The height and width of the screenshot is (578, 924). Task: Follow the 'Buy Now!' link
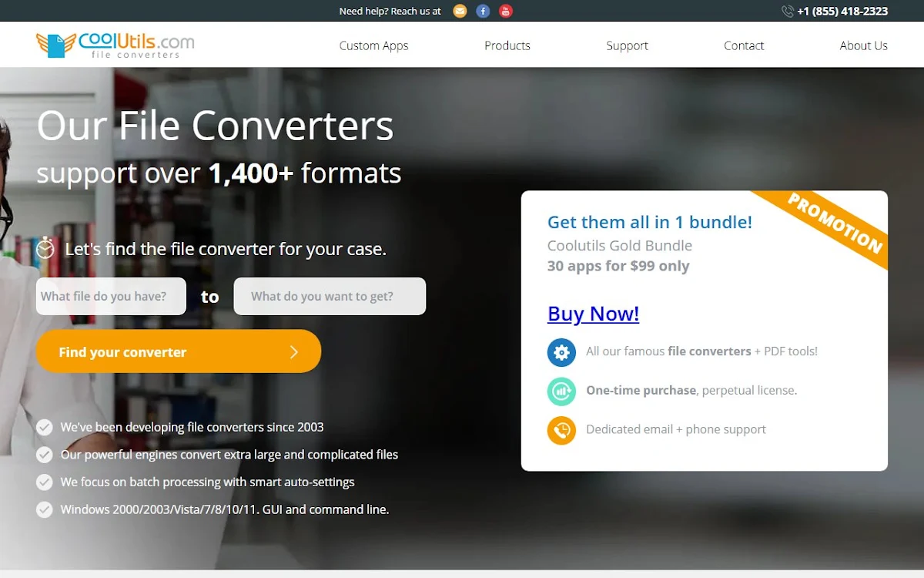[x=593, y=314]
